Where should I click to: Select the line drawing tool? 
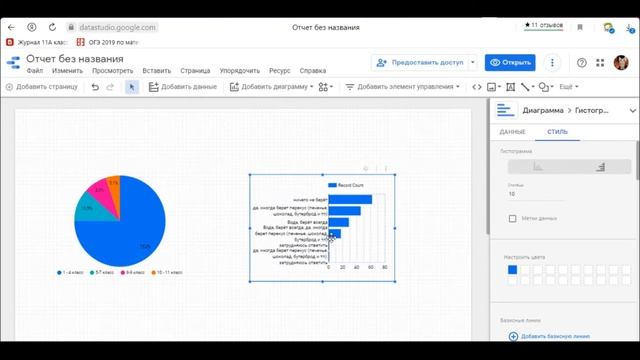coord(527,87)
